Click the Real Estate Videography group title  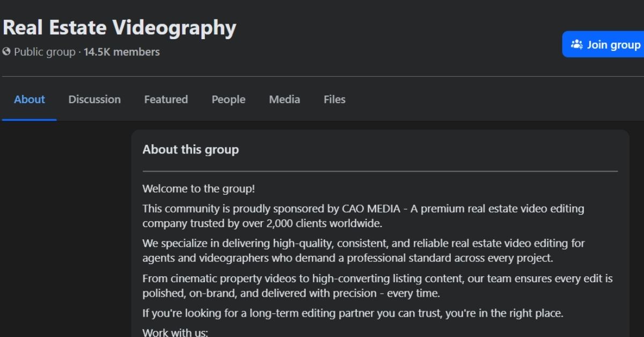pos(119,28)
